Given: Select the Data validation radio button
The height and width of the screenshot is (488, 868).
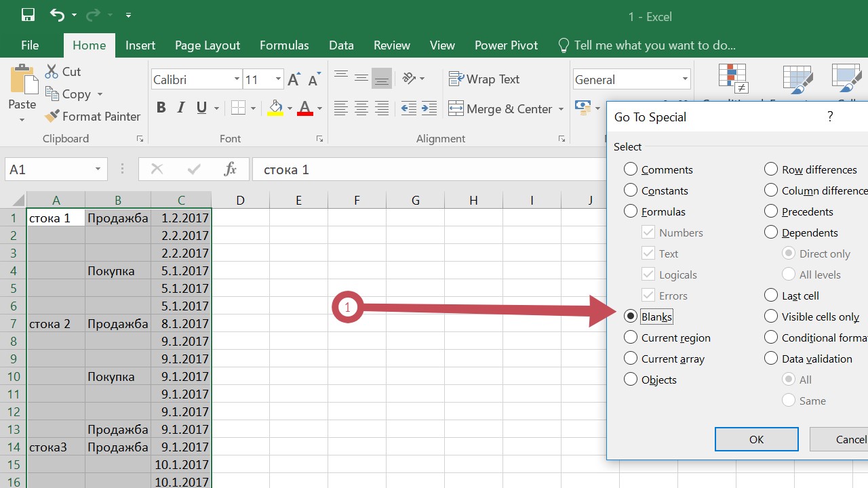Looking at the screenshot, I should point(771,359).
